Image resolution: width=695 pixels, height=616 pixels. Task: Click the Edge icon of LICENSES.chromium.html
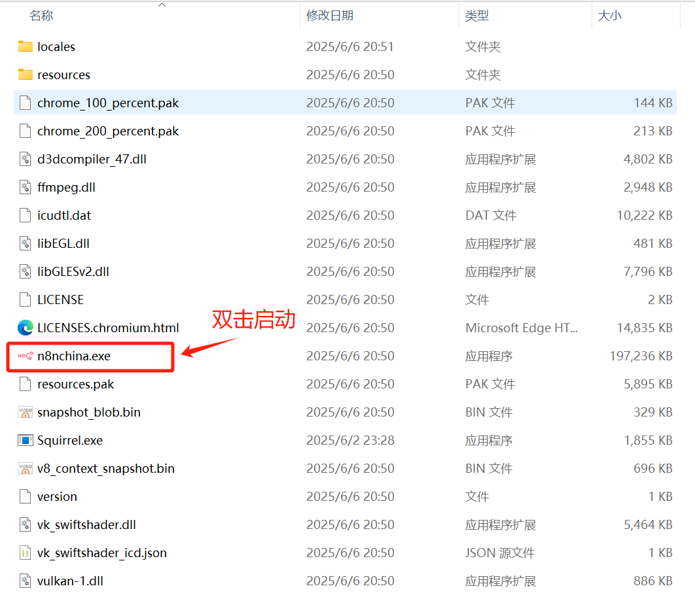coord(26,328)
